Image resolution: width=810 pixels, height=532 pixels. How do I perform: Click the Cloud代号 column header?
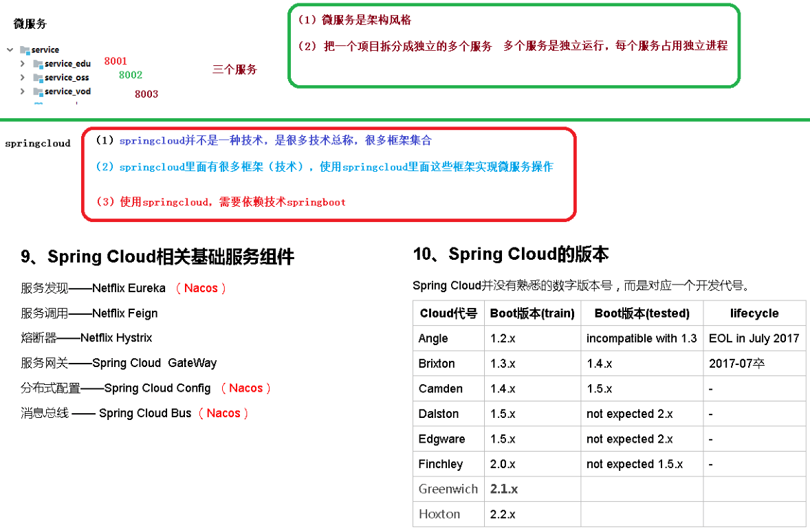coord(448,313)
